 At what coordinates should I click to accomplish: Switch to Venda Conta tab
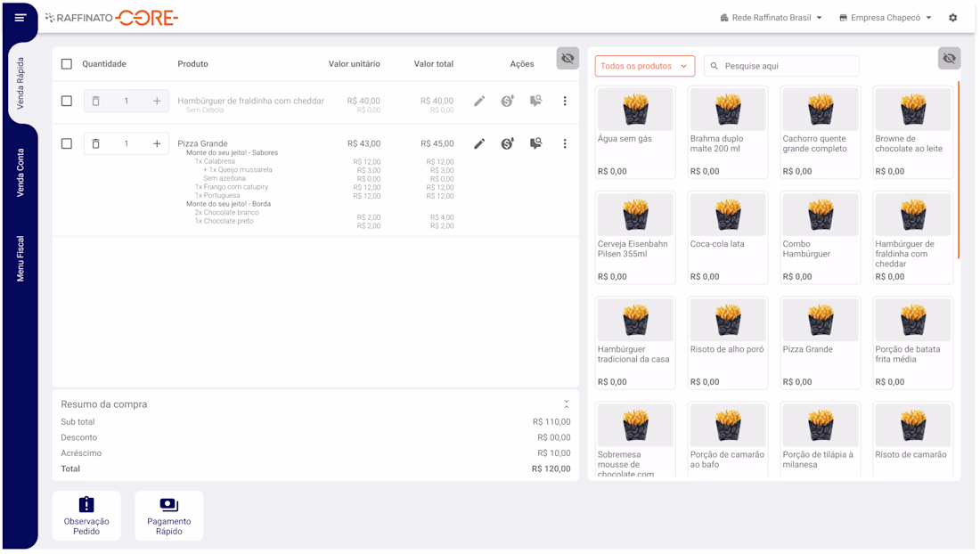click(x=20, y=173)
